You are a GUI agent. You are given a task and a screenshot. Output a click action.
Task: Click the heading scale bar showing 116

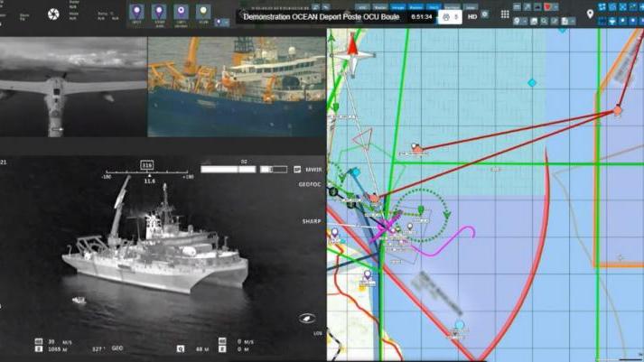[x=147, y=172]
